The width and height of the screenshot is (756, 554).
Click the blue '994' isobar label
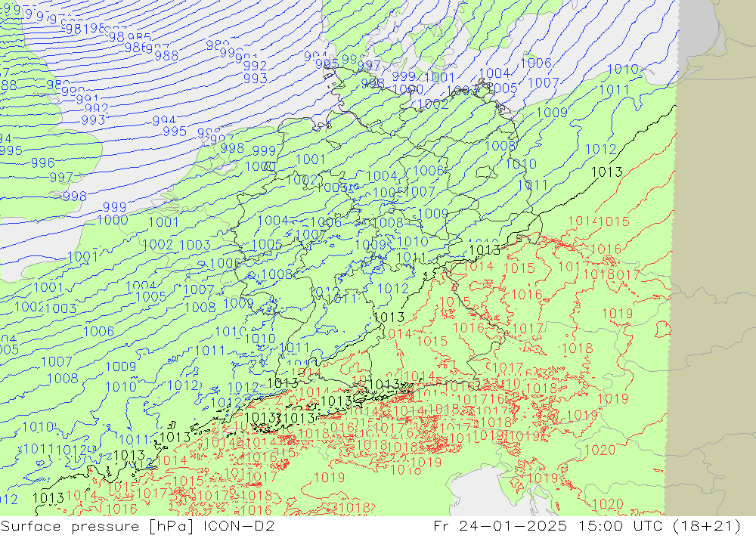pos(164,120)
